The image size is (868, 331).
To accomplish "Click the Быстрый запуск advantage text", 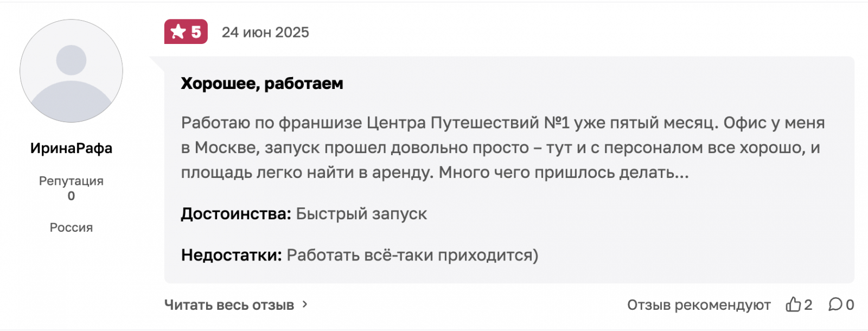I will [x=361, y=214].
